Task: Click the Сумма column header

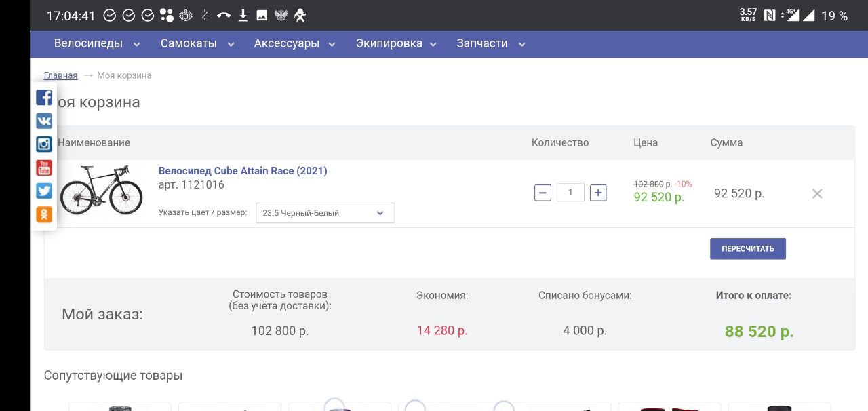Action: pyautogui.click(x=727, y=143)
